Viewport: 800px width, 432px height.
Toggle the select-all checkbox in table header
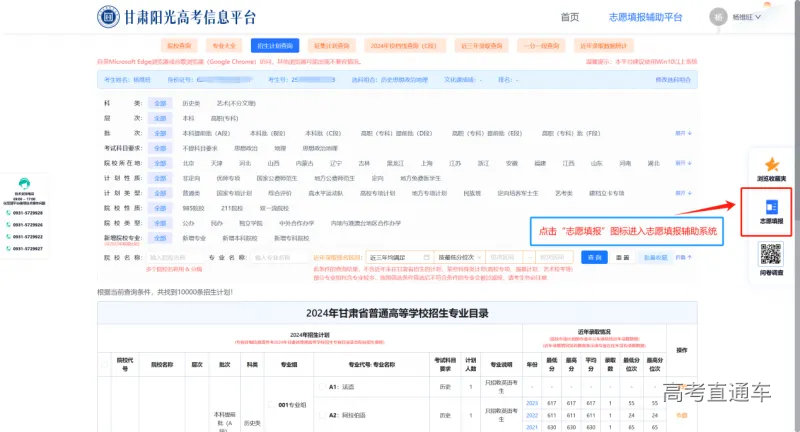(105, 365)
